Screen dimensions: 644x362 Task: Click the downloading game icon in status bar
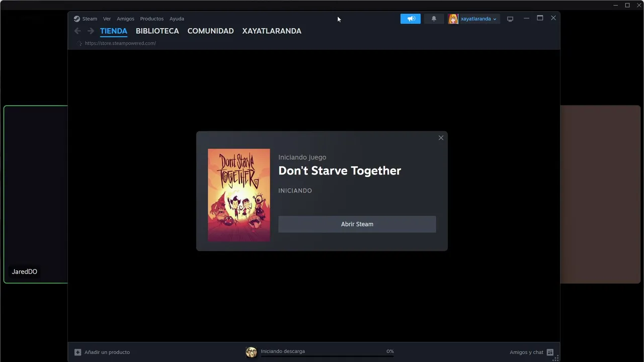pos(251,352)
